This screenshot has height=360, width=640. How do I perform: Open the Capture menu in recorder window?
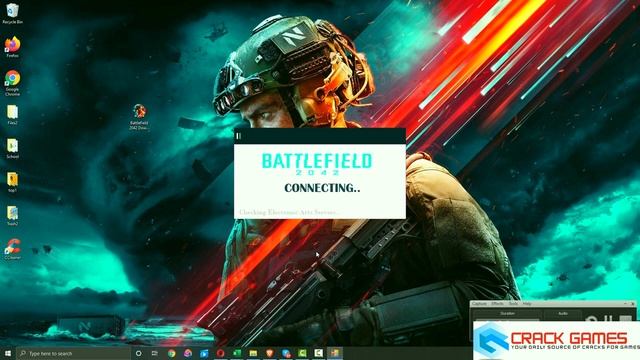pos(479,304)
